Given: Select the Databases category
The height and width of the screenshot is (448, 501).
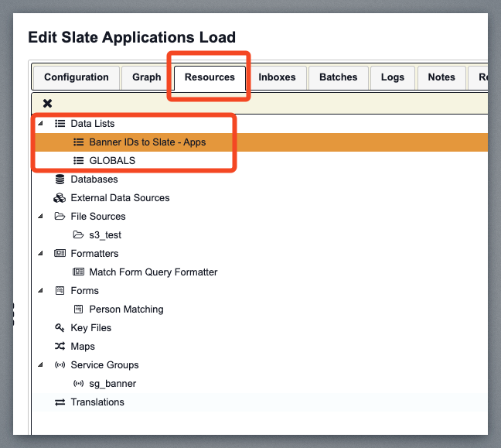Looking at the screenshot, I should pos(94,179).
